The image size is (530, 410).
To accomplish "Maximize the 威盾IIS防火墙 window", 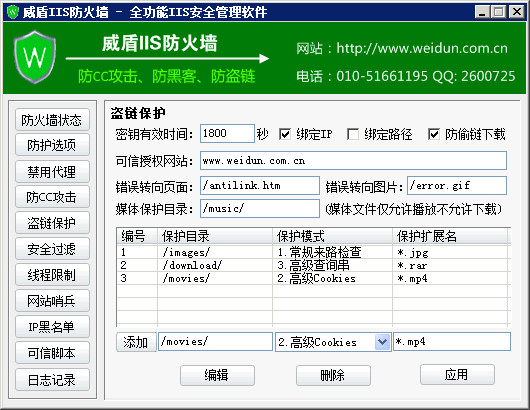I will point(499,12).
